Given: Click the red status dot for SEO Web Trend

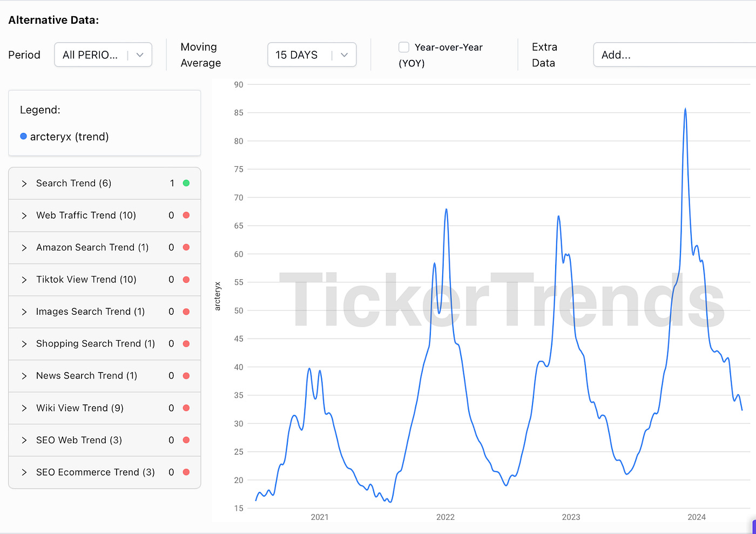Looking at the screenshot, I should pos(186,440).
